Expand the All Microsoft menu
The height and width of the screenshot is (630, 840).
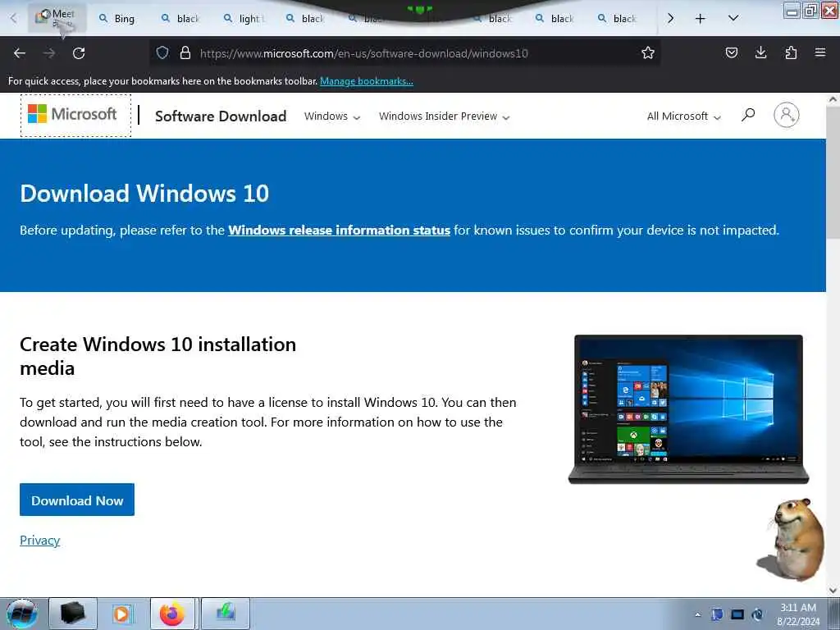(683, 116)
